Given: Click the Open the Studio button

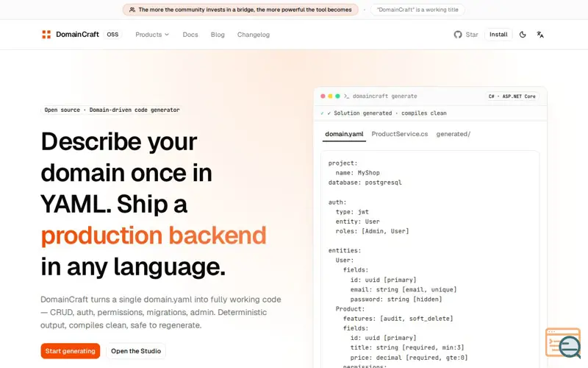Looking at the screenshot, I should 136,351.
